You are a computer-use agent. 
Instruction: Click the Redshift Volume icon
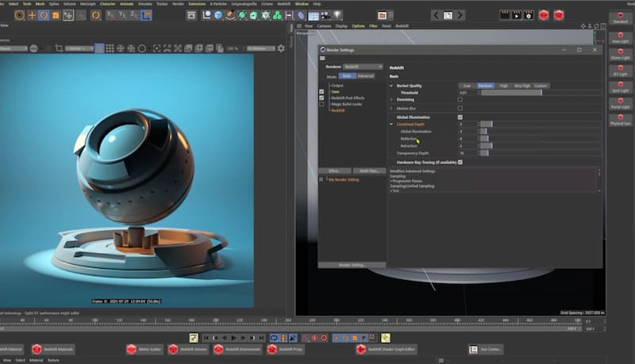pos(172,349)
